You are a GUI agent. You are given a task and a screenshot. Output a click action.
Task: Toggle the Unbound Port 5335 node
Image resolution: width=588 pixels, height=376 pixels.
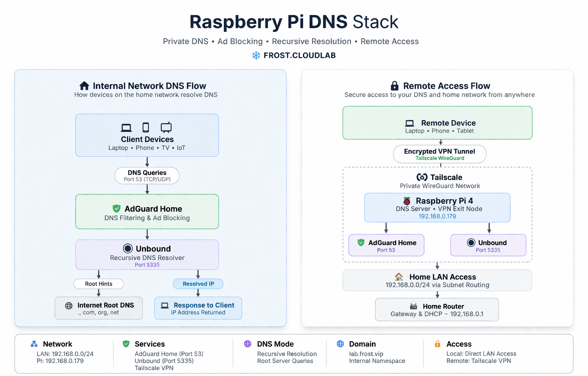point(488,245)
